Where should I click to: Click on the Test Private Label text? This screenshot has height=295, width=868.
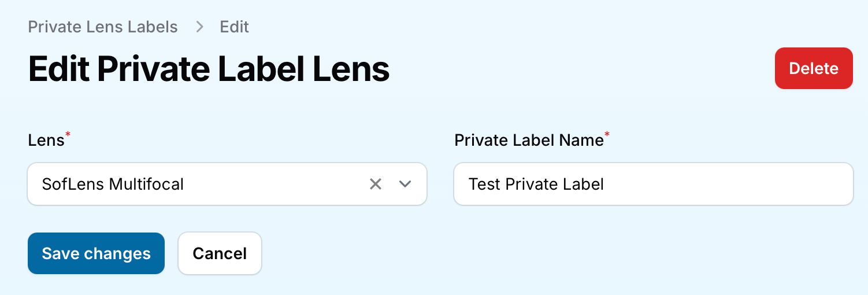[x=536, y=184]
